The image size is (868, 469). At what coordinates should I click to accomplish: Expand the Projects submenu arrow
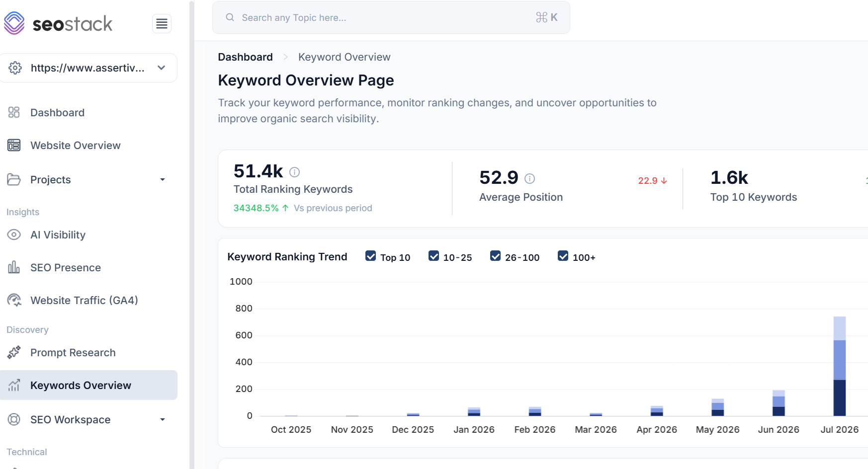162,180
